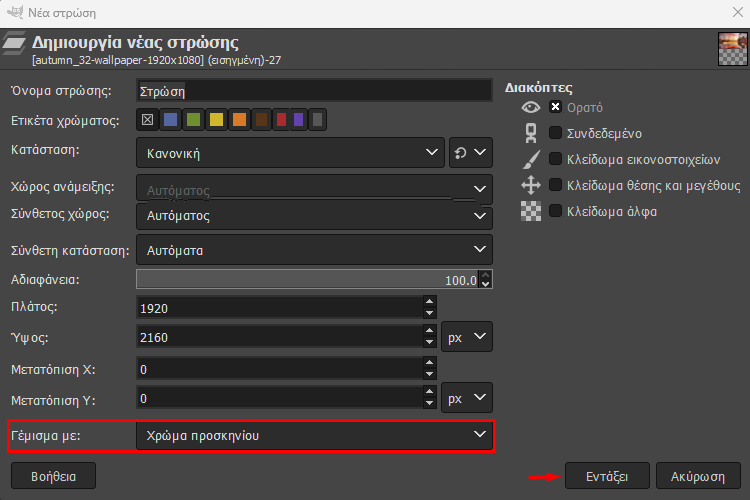Viewport: 750px width, 500px height.
Task: Click the GIMP Wilber icon in title bar
Action: (15, 12)
